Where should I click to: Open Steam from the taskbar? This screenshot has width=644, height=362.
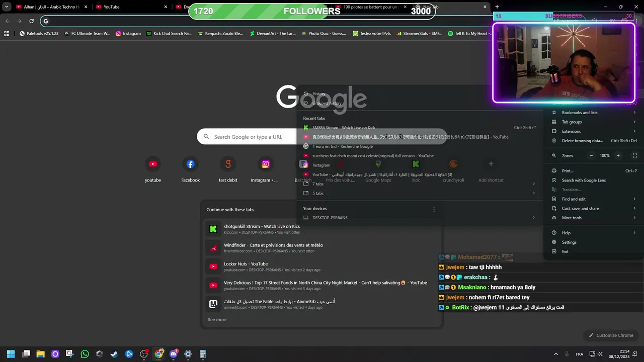pyautogui.click(x=114, y=354)
